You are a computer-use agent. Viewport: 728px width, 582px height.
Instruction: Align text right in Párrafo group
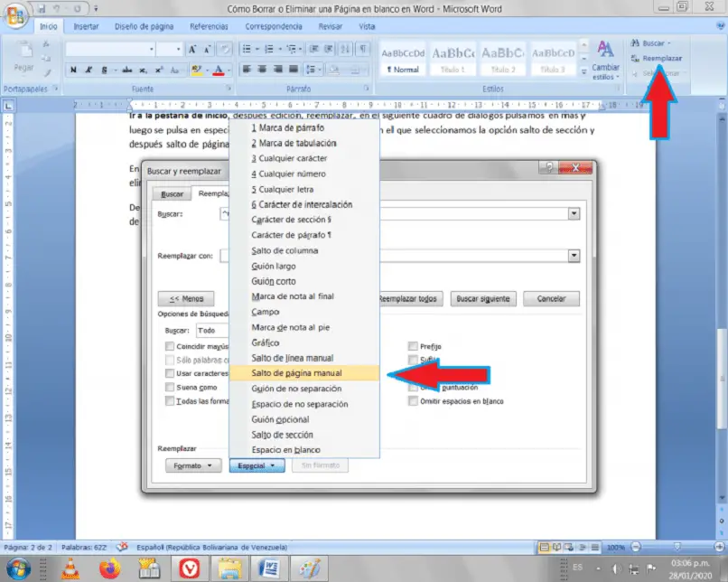click(x=277, y=70)
